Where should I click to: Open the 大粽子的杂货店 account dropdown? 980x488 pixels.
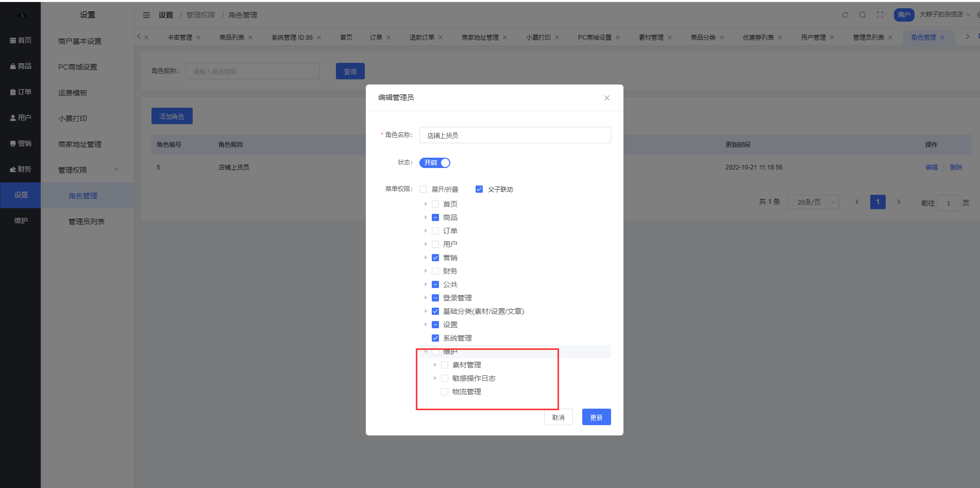[945, 14]
